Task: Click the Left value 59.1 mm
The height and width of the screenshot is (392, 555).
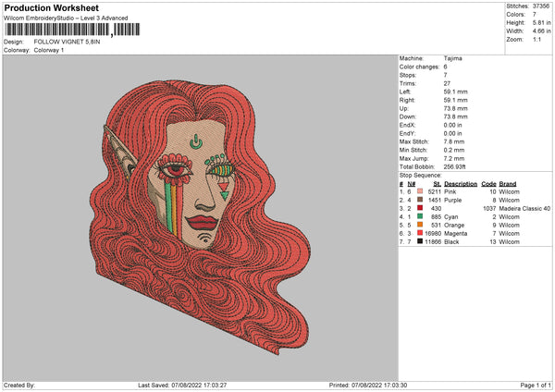Action: (x=455, y=92)
